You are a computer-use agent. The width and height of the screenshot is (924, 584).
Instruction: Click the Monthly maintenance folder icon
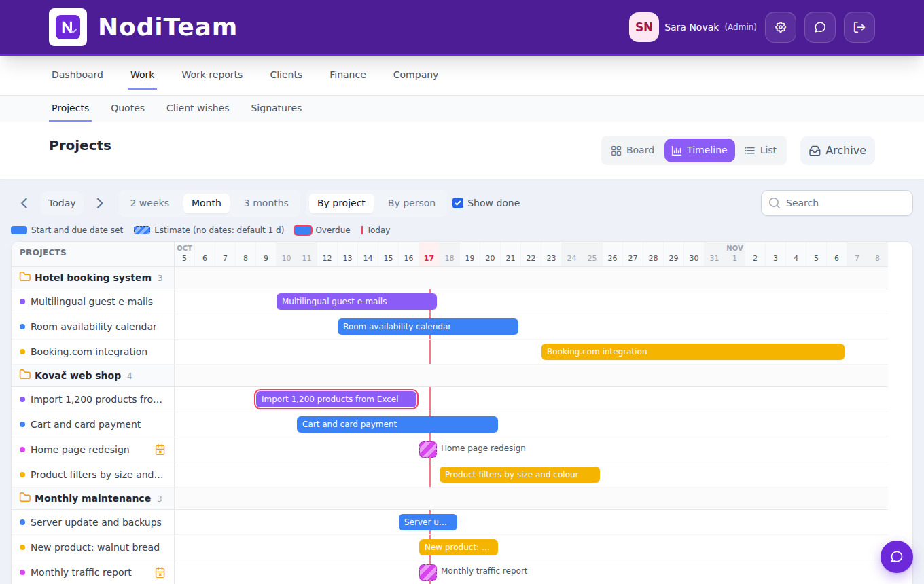coord(25,498)
